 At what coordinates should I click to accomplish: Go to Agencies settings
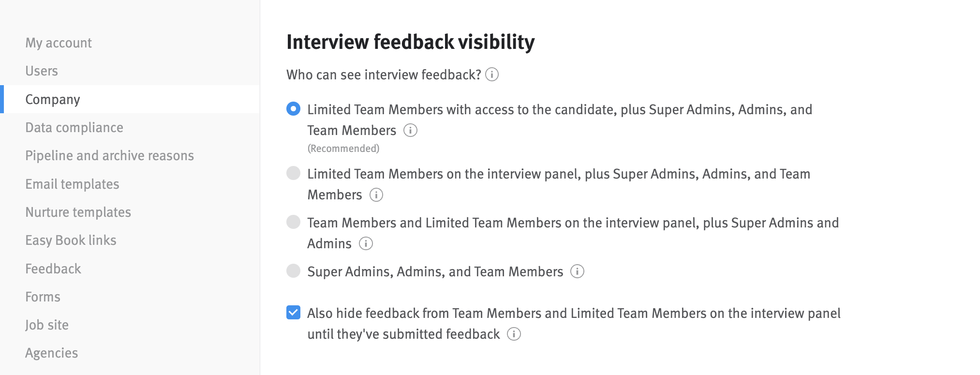(x=52, y=353)
